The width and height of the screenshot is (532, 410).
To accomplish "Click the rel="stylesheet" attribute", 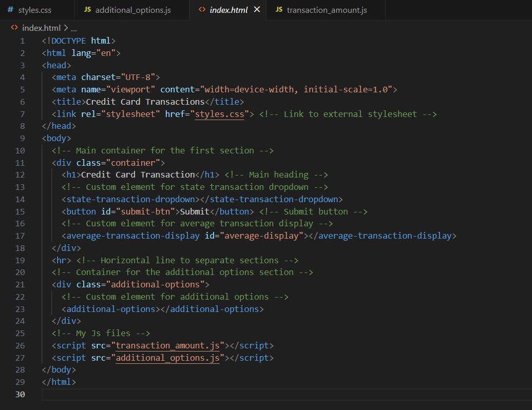I will coord(121,114).
